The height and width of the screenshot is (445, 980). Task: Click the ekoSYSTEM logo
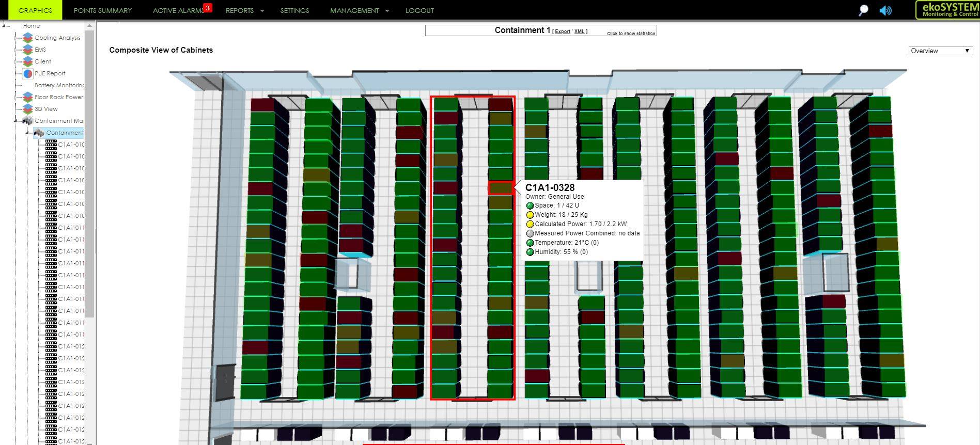coord(947,10)
